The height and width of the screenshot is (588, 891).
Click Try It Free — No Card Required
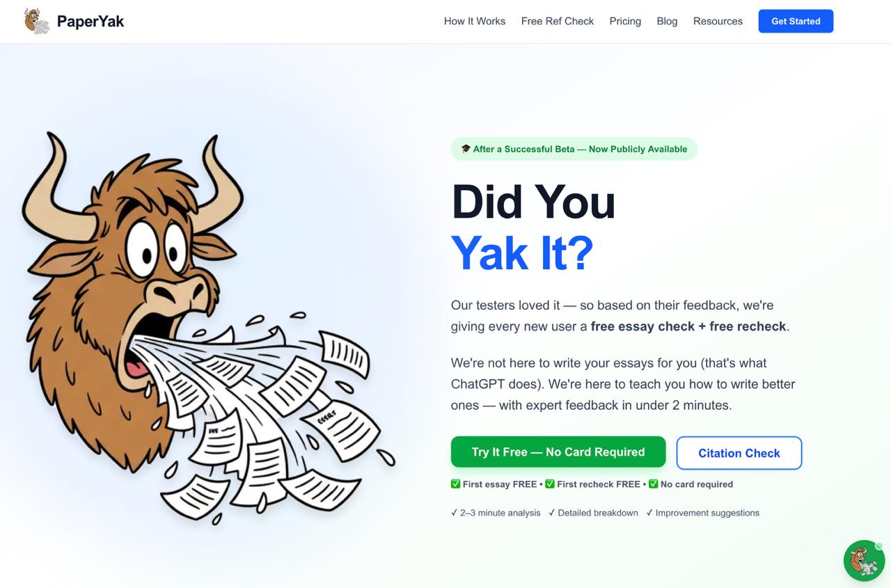pyautogui.click(x=558, y=452)
